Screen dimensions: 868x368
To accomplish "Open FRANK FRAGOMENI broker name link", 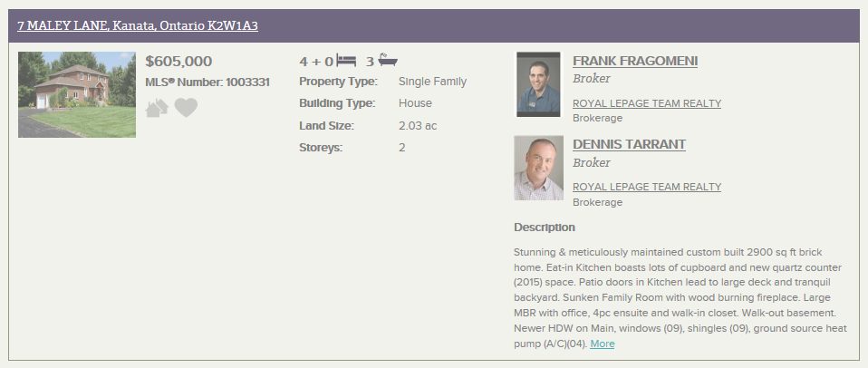I will click(635, 61).
